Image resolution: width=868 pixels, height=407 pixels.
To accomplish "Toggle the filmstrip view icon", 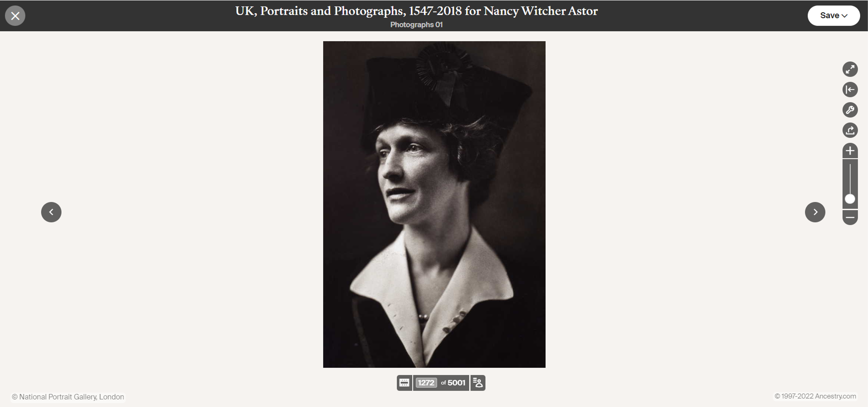I will [404, 383].
